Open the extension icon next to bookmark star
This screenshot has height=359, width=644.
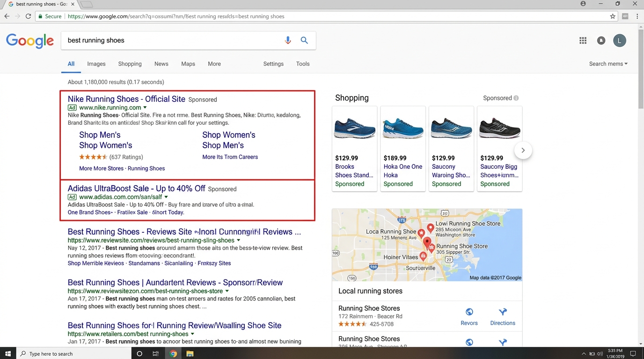click(x=625, y=16)
